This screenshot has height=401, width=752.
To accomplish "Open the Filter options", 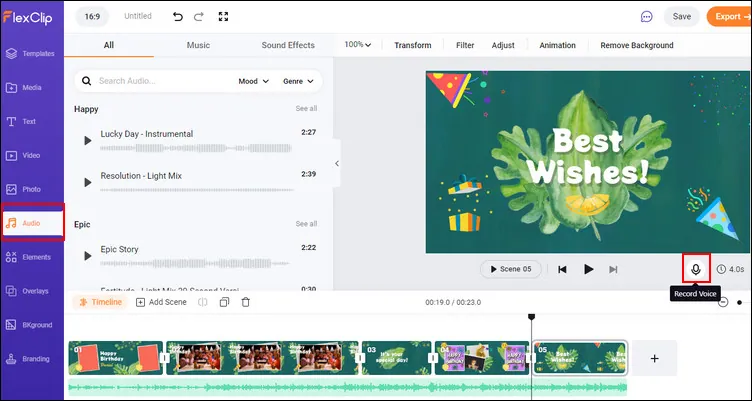I will (x=465, y=45).
